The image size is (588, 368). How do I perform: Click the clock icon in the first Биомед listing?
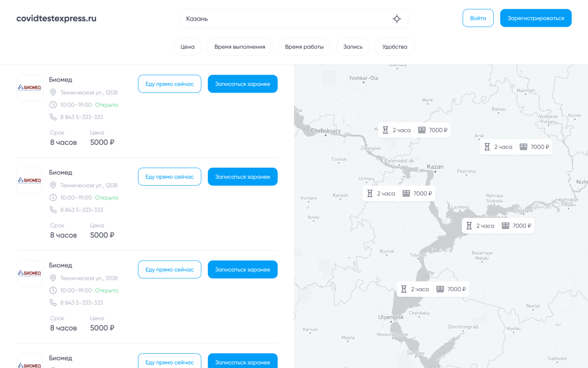pyautogui.click(x=53, y=105)
